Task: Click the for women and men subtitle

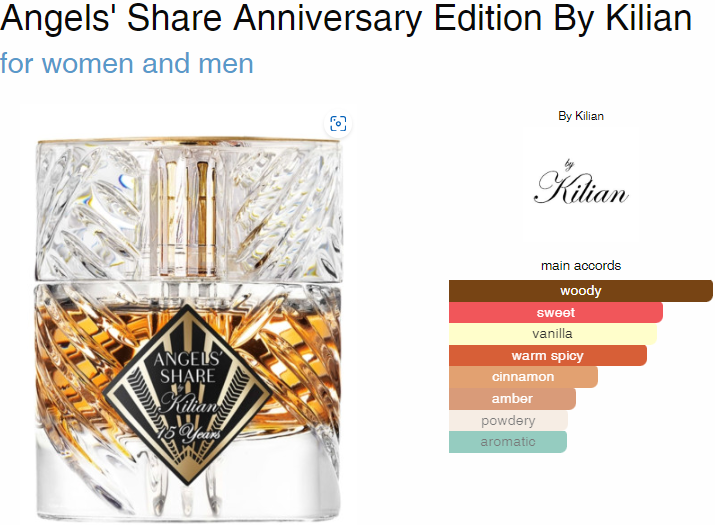Action: coord(127,63)
